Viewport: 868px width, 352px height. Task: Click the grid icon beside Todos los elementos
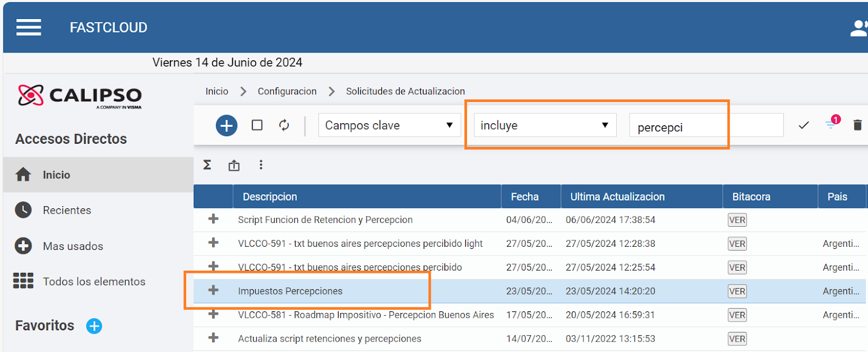[x=23, y=281]
